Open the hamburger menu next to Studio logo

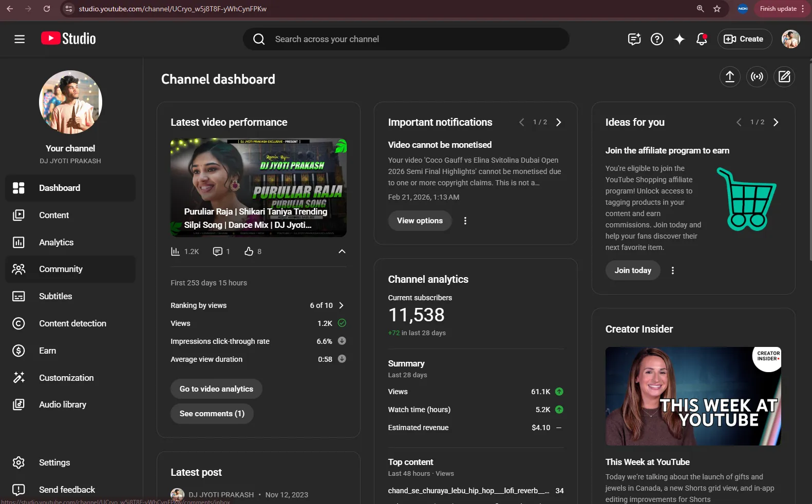pyautogui.click(x=20, y=39)
